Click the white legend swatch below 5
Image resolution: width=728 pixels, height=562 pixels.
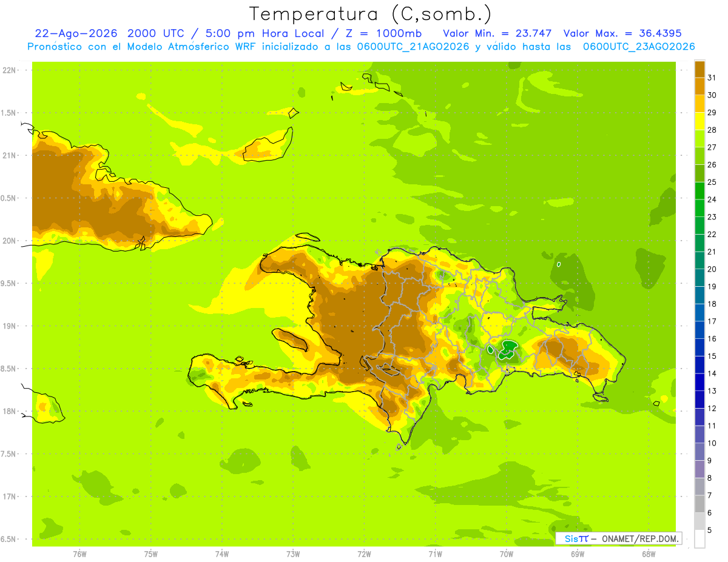pos(699,539)
